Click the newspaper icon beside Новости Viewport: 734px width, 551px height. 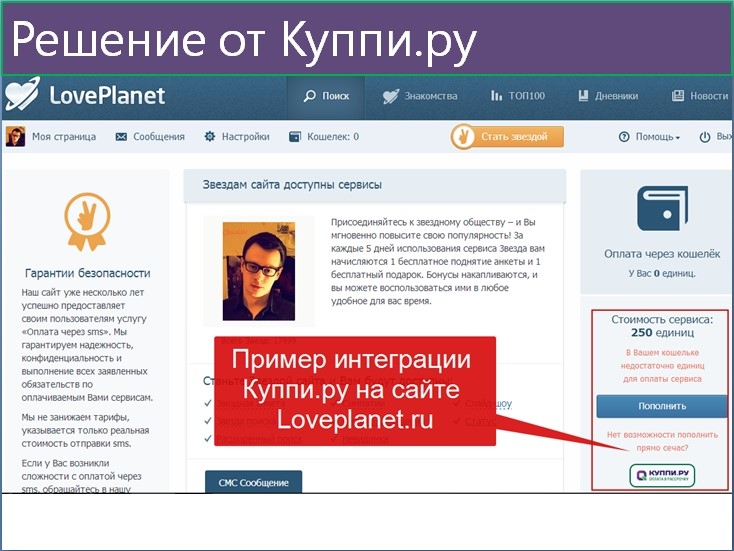coord(677,96)
